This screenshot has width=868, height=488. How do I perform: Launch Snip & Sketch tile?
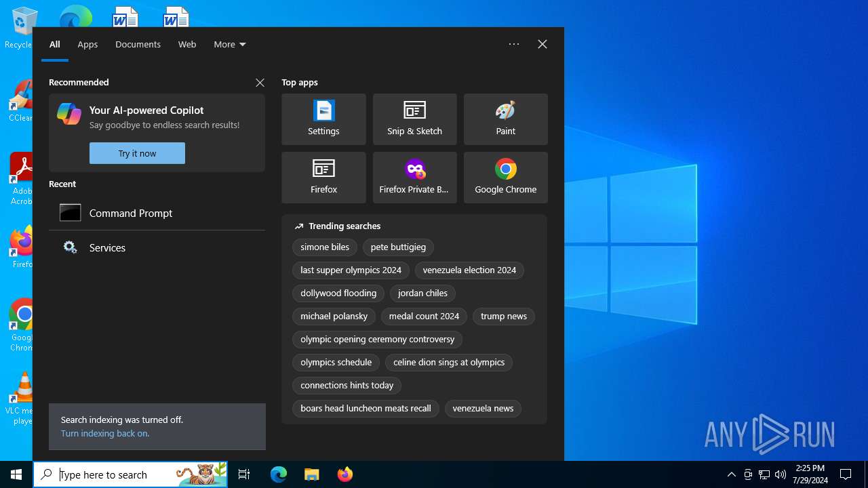pos(414,119)
